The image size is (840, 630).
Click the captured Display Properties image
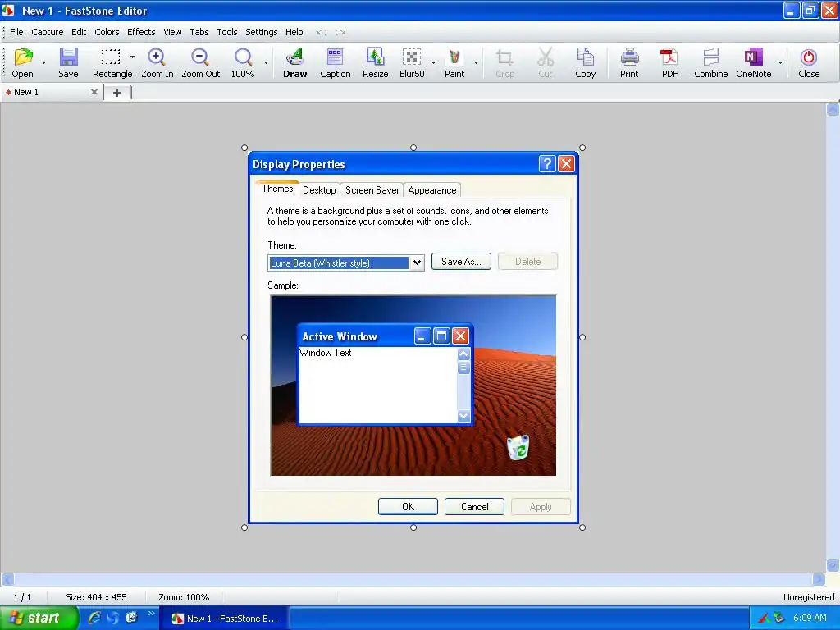[x=413, y=337]
